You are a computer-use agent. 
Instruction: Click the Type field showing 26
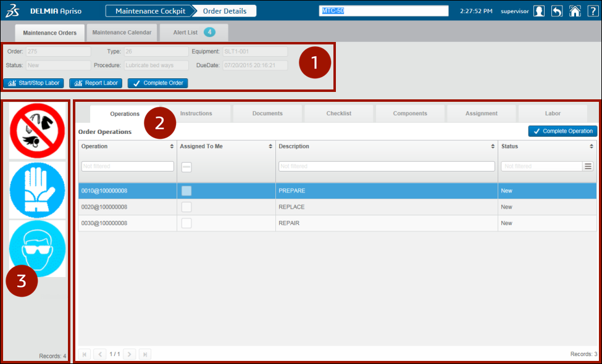157,52
